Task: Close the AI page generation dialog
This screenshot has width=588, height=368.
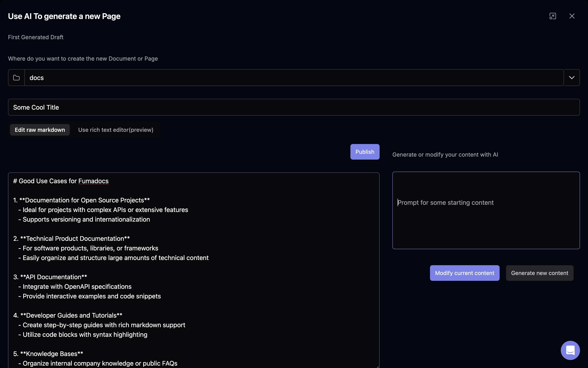Action: coord(572,16)
